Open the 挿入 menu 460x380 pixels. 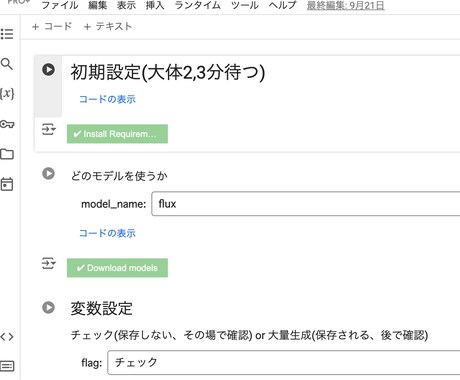pyautogui.click(x=155, y=5)
